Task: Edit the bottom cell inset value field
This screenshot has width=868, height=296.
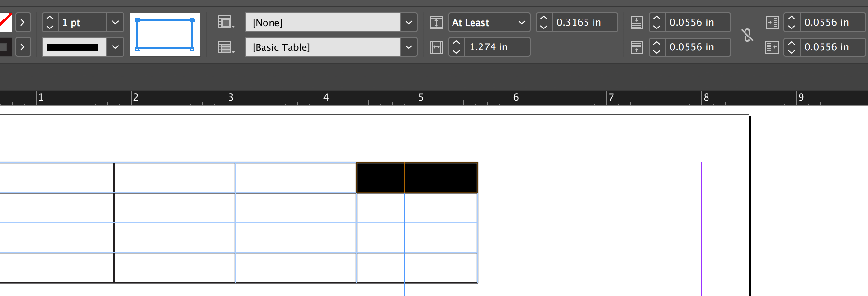Action: pyautogui.click(x=698, y=47)
